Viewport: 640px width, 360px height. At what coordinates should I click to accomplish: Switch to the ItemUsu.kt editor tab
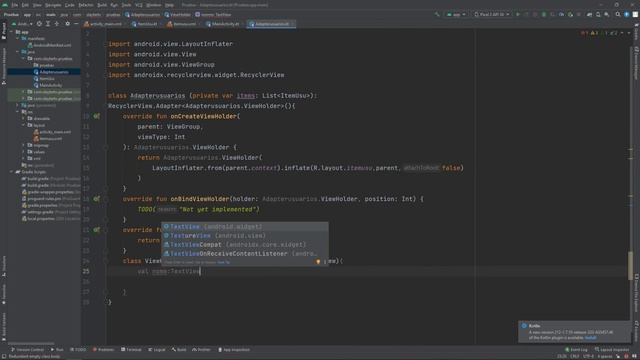[x=147, y=24]
